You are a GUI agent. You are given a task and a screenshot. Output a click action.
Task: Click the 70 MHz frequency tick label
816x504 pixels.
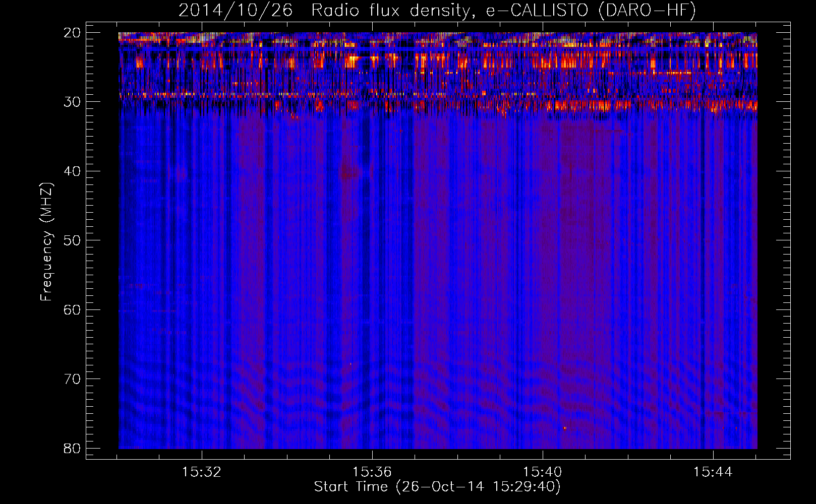pyautogui.click(x=72, y=379)
